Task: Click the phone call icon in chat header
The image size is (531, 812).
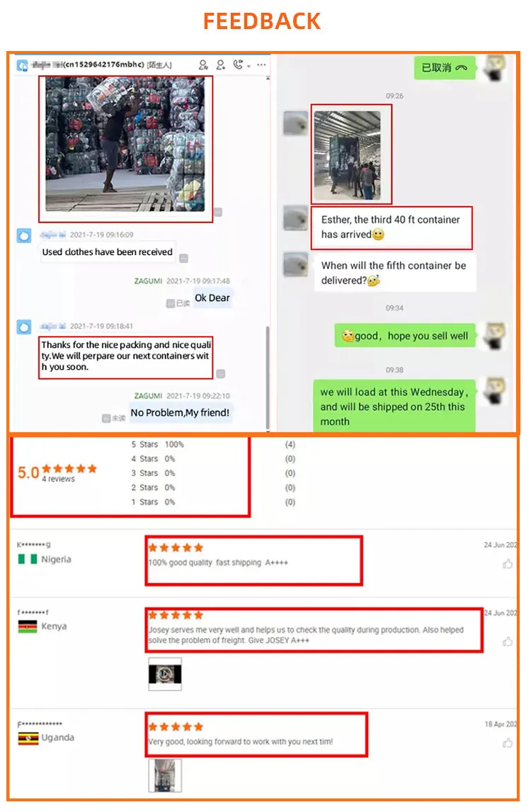Action: (238, 64)
